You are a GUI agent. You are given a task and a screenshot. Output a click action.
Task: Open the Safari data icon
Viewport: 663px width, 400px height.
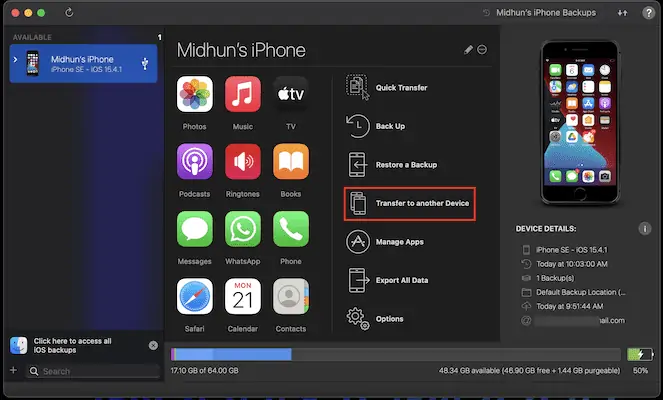click(194, 296)
